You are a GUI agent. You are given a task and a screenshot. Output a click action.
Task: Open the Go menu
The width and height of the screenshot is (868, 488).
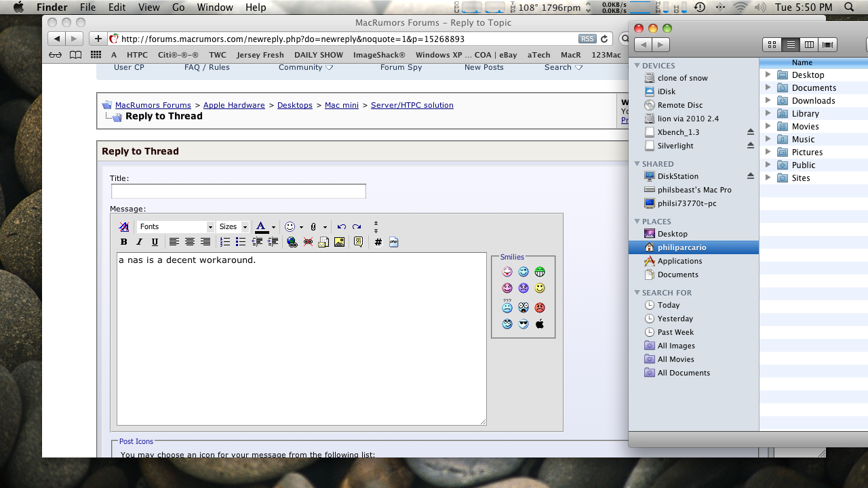(x=178, y=7)
